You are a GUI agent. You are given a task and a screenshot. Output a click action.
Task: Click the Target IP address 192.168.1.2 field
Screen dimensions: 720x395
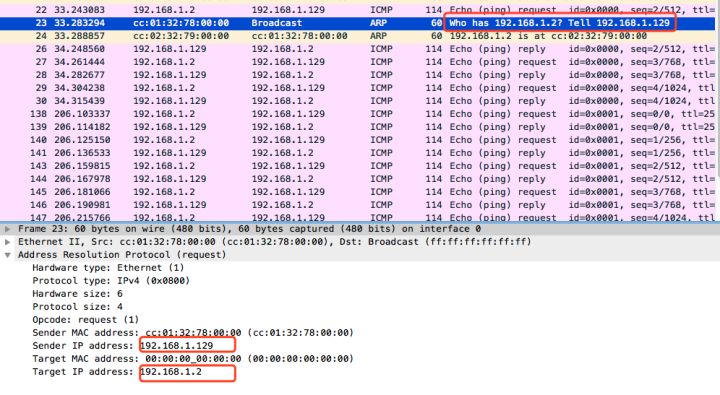[117, 372]
